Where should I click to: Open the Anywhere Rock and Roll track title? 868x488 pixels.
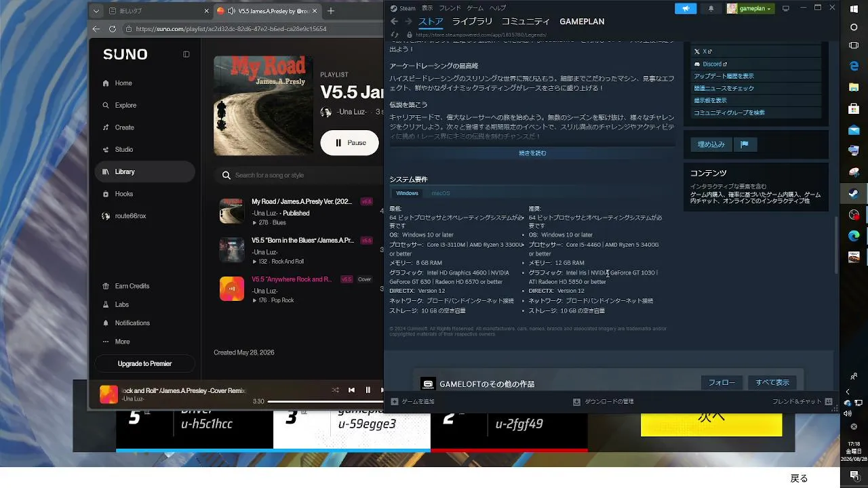tap(292, 279)
